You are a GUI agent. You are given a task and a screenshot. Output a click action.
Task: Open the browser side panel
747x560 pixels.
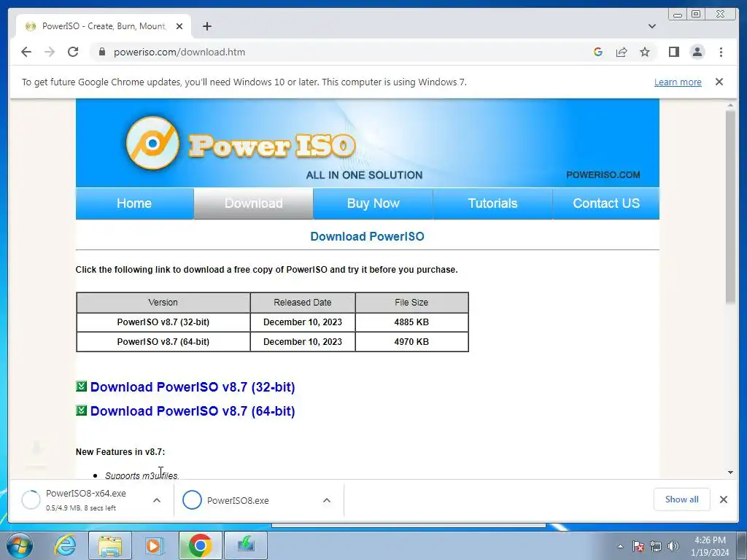point(673,52)
